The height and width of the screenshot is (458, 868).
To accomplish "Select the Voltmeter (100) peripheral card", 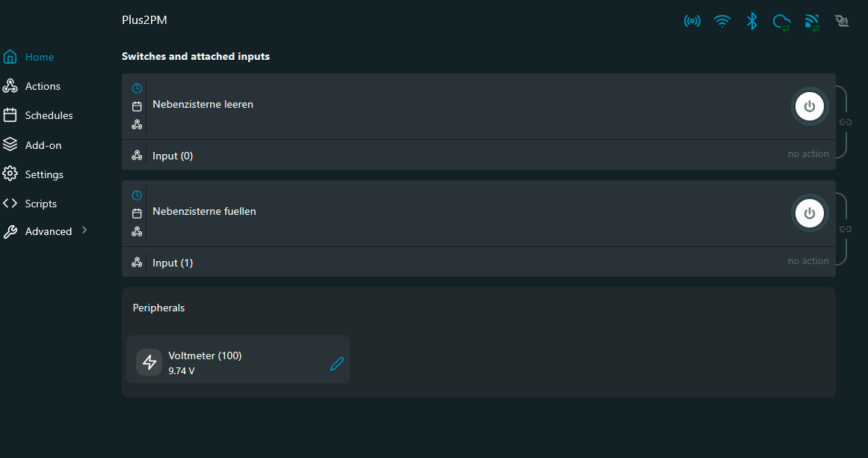I will click(238, 359).
